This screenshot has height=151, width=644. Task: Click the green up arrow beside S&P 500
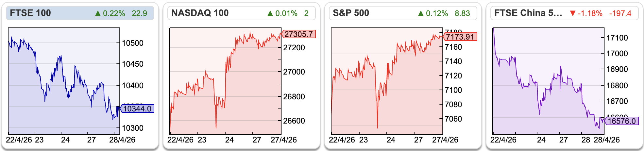tap(421, 13)
